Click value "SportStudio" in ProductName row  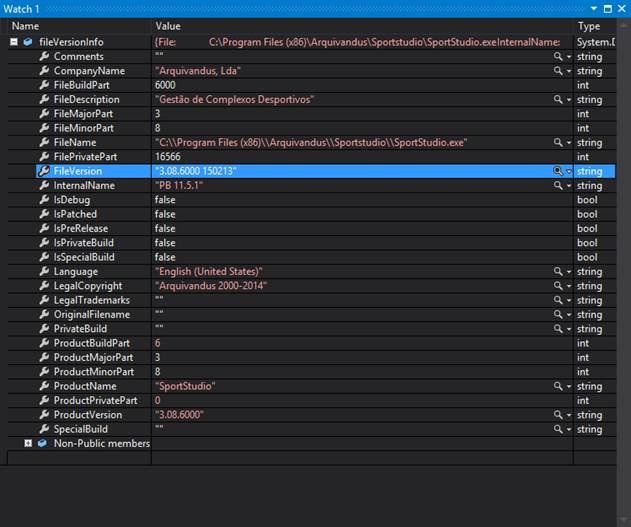pyautogui.click(x=185, y=386)
